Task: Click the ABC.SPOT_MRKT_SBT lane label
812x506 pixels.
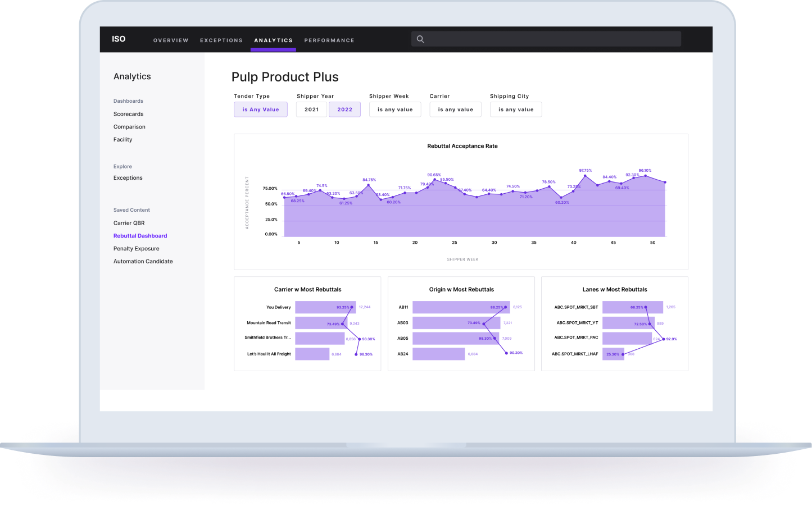Action: pyautogui.click(x=576, y=307)
